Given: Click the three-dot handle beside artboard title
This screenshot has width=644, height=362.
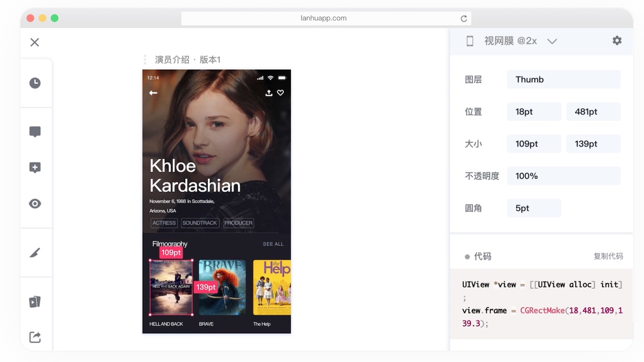Looking at the screenshot, I should point(145,60).
